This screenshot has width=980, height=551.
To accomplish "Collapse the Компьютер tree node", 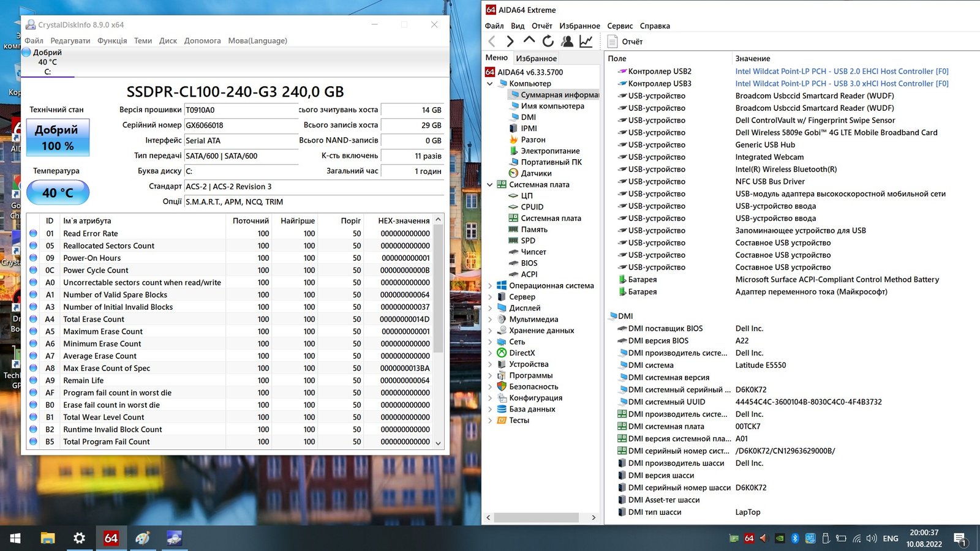I will (490, 83).
